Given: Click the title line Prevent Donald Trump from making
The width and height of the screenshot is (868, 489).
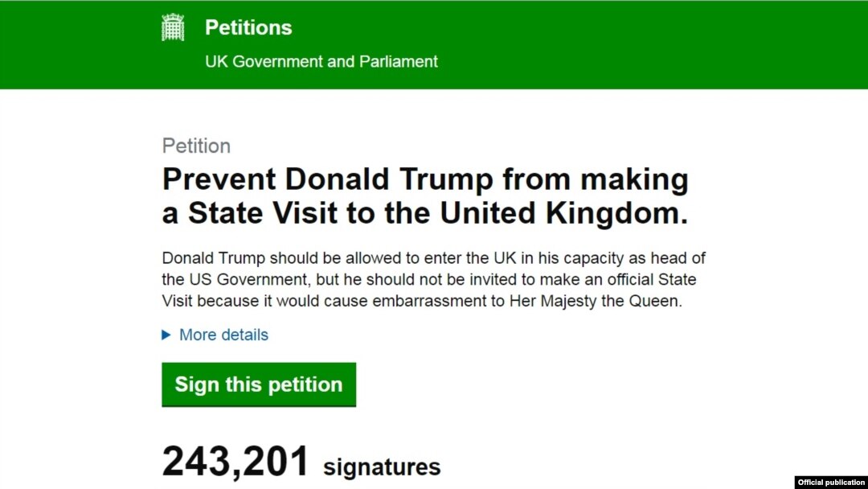Looking at the screenshot, I should click(425, 179).
